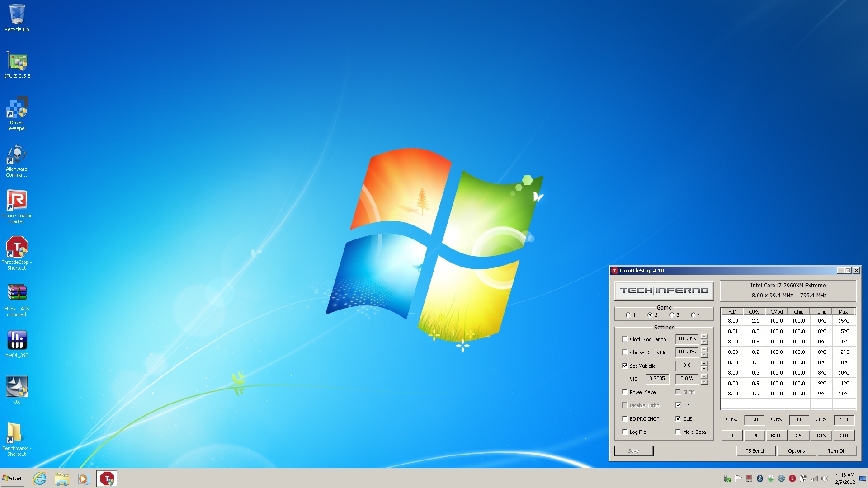Click the CLR button
This screenshot has width=868, height=488.
point(844,436)
